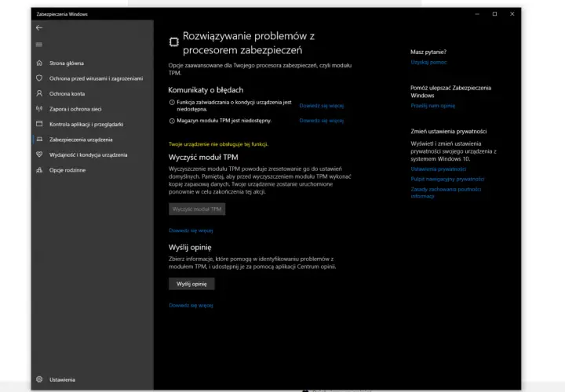Minimize the Zabezpieczenia Windows window
The height and width of the screenshot is (392, 565).
point(477,14)
